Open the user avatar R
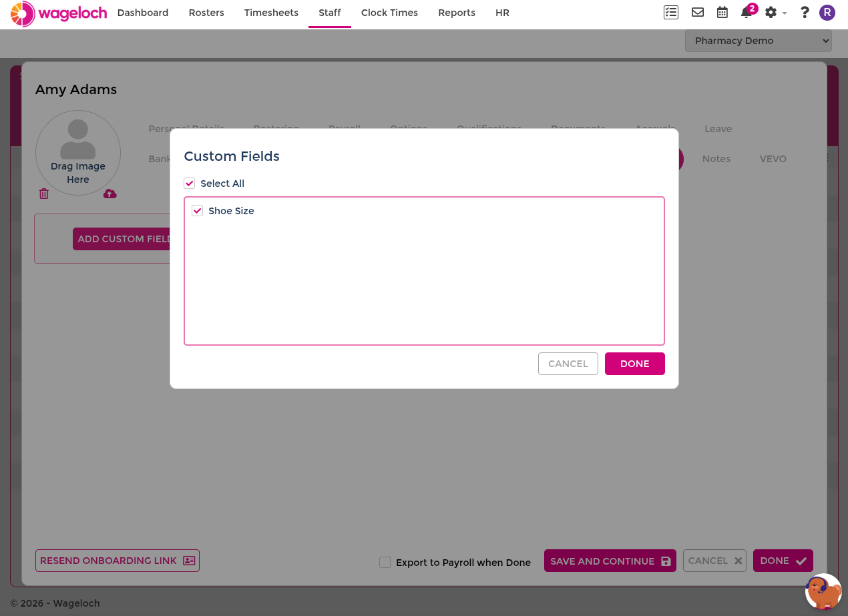Viewport: 848px width, 616px height. click(827, 12)
